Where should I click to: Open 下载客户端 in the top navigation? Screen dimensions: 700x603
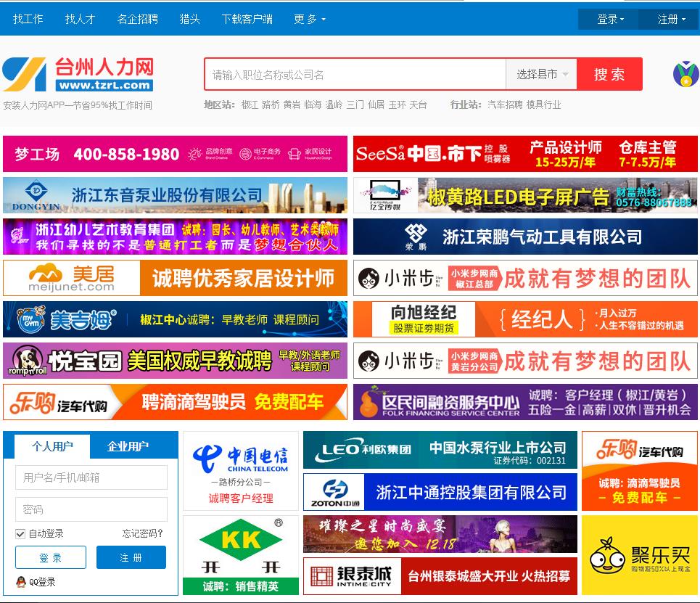tap(247, 19)
